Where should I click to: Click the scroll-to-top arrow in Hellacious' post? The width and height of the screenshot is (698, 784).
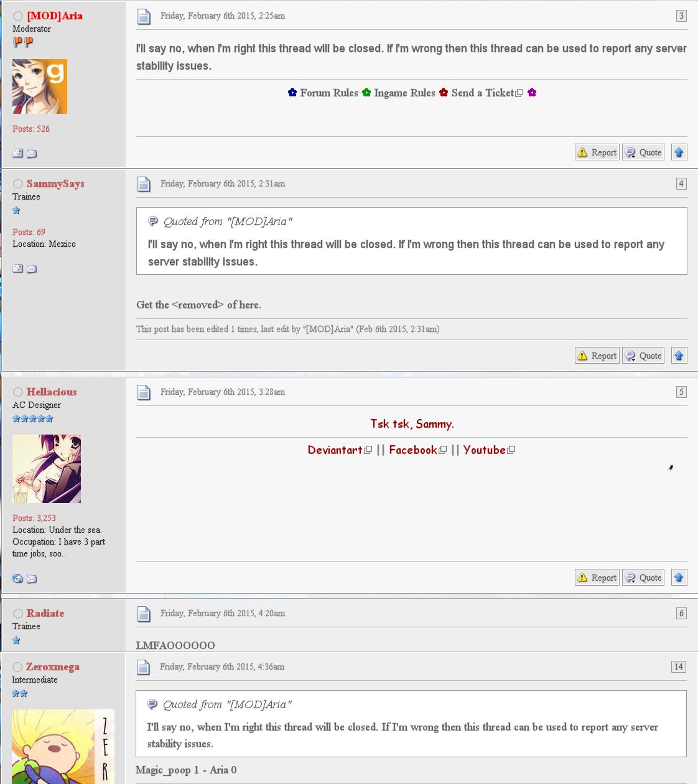coord(679,578)
